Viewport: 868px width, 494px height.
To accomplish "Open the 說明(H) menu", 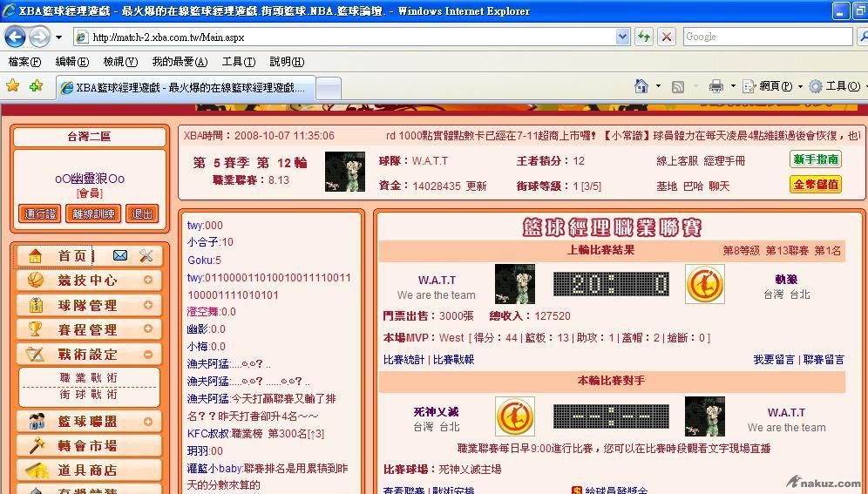I will [x=287, y=61].
